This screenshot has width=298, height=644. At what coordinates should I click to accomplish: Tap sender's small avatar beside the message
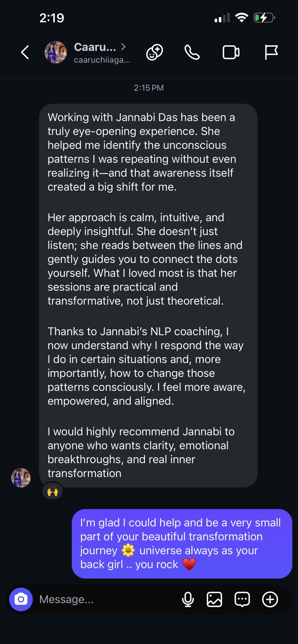pyautogui.click(x=21, y=478)
